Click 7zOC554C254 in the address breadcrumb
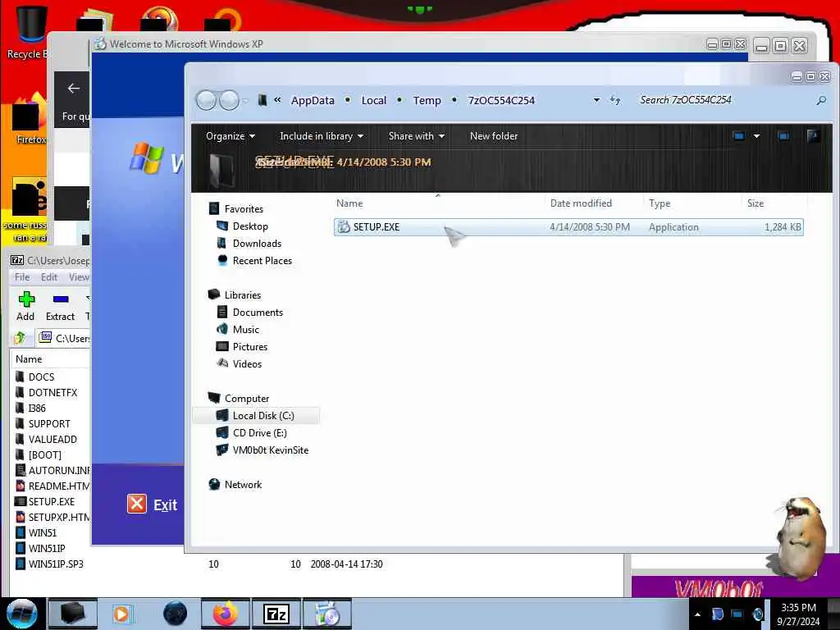 point(501,100)
